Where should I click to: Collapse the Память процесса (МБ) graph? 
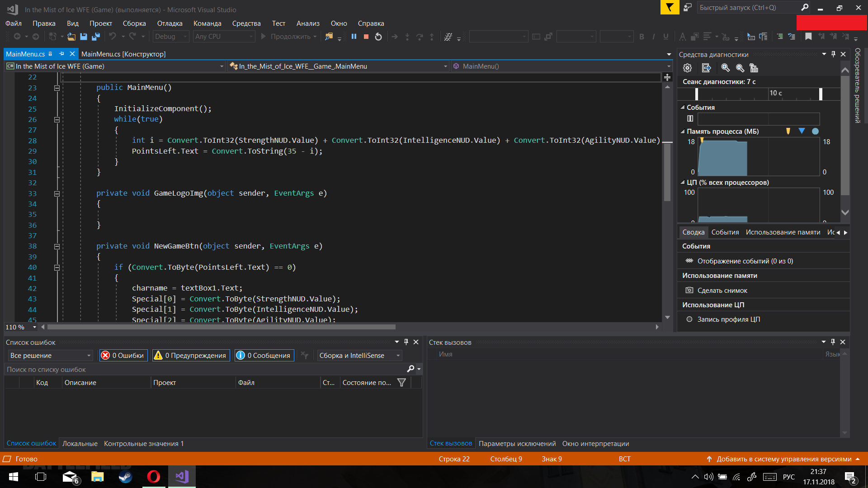click(683, 131)
